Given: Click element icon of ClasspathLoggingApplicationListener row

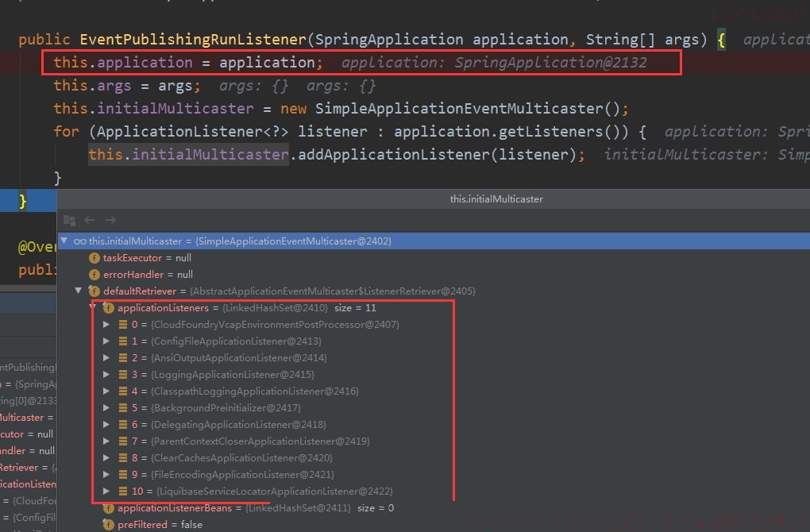Looking at the screenshot, I should pos(123,391).
